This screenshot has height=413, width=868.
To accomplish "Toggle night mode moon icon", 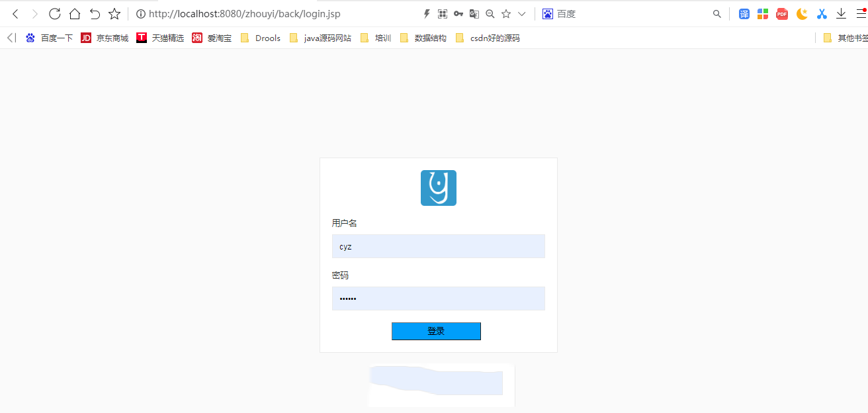I will pos(802,14).
